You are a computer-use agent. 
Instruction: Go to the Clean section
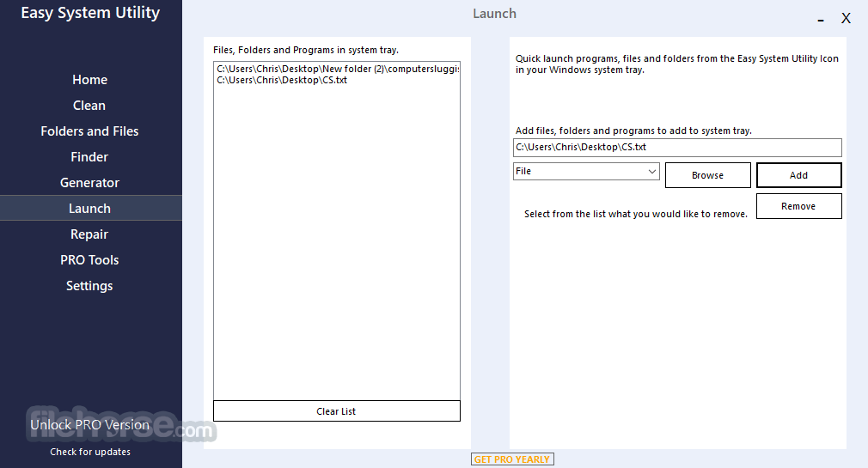point(89,106)
